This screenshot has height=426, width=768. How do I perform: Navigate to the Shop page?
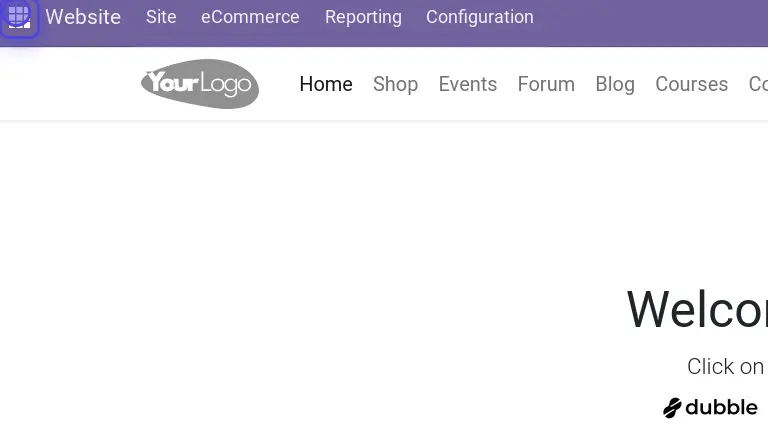(395, 84)
